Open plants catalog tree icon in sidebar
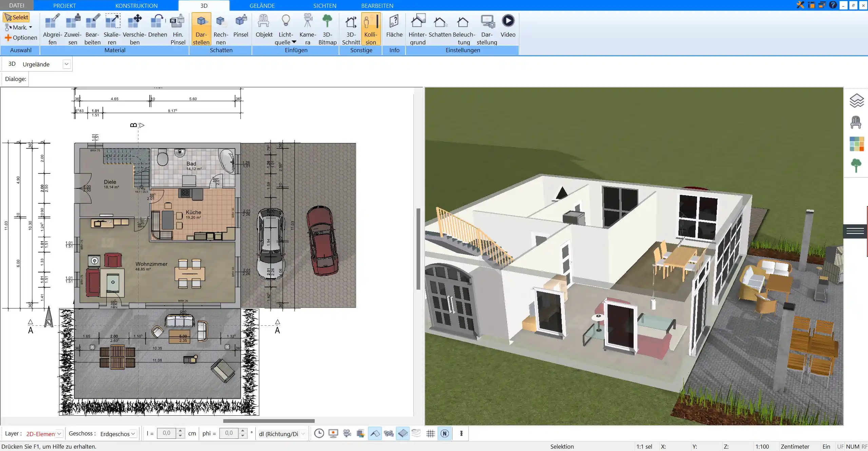Screen dimensions: 868x451 point(856,166)
